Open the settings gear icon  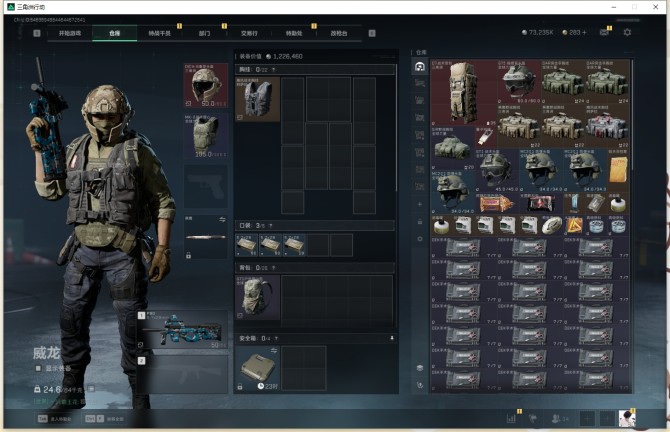(x=627, y=32)
